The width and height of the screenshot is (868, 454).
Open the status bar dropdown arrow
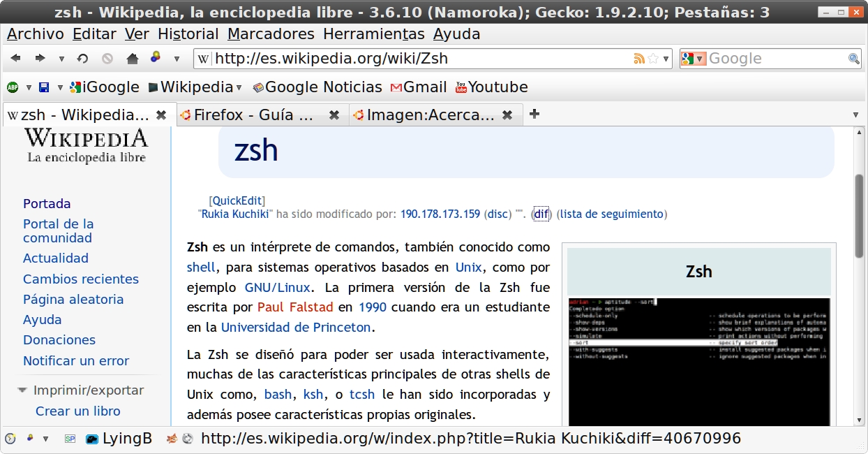(x=46, y=439)
